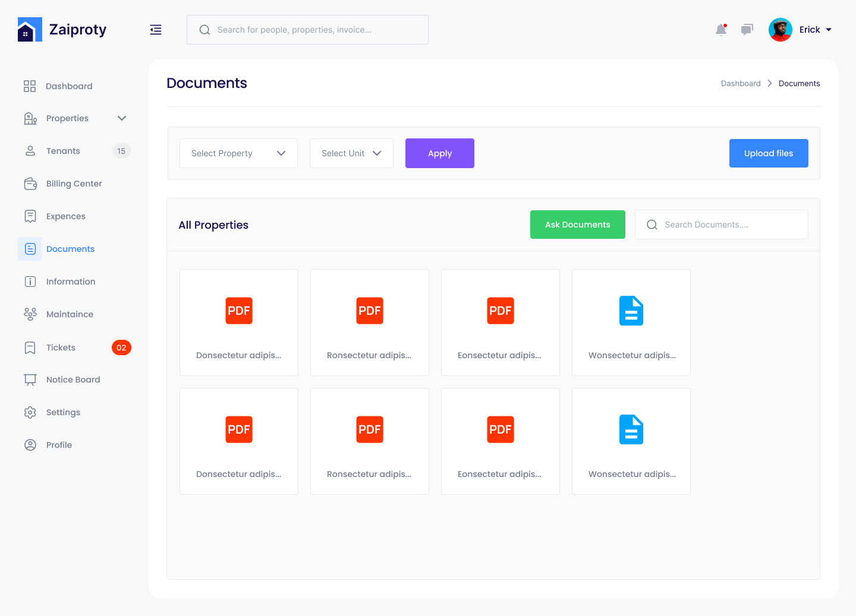Click the Zaiproty brand name

[78, 30]
